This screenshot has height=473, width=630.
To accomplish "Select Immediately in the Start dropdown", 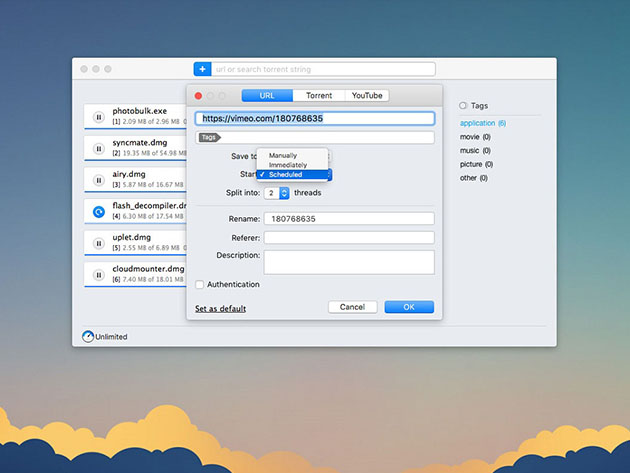I will point(287,165).
